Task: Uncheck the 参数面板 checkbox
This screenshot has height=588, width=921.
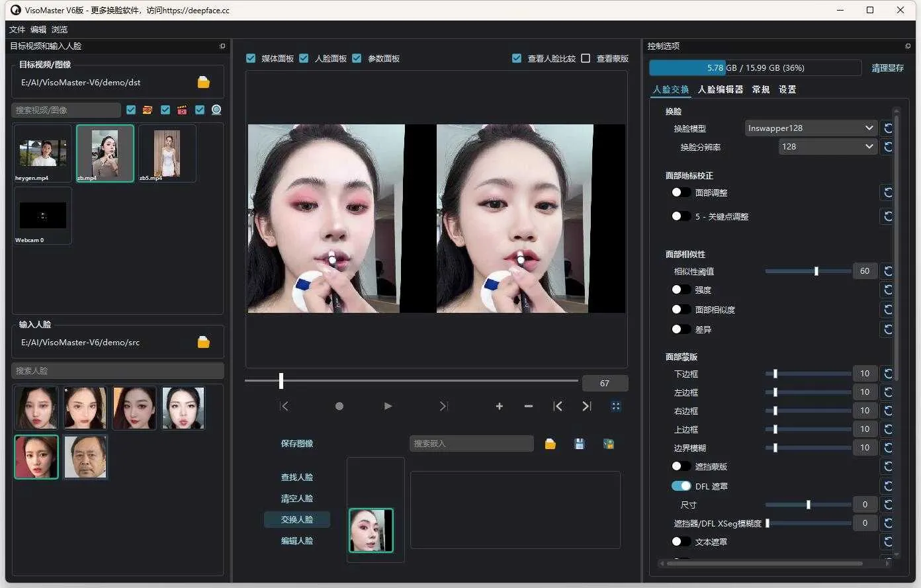Action: point(357,58)
